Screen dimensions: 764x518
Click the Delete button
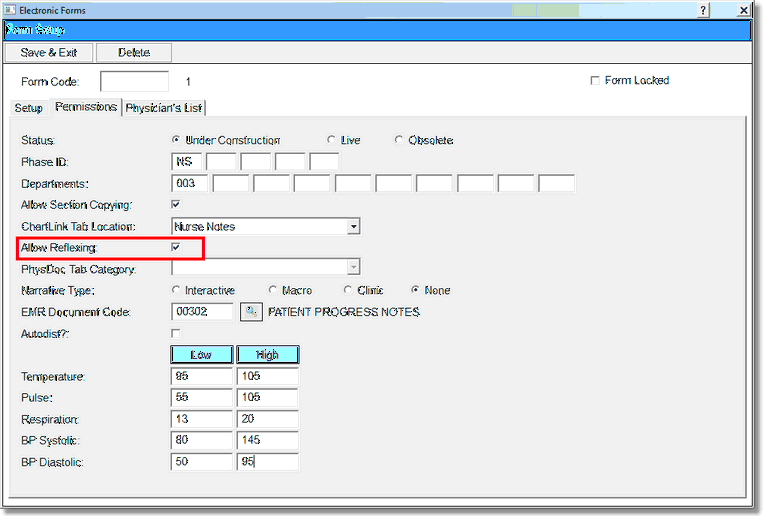pyautogui.click(x=134, y=53)
